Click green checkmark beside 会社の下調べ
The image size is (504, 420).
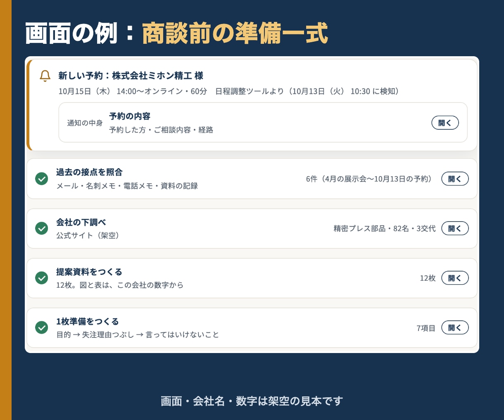click(41, 228)
